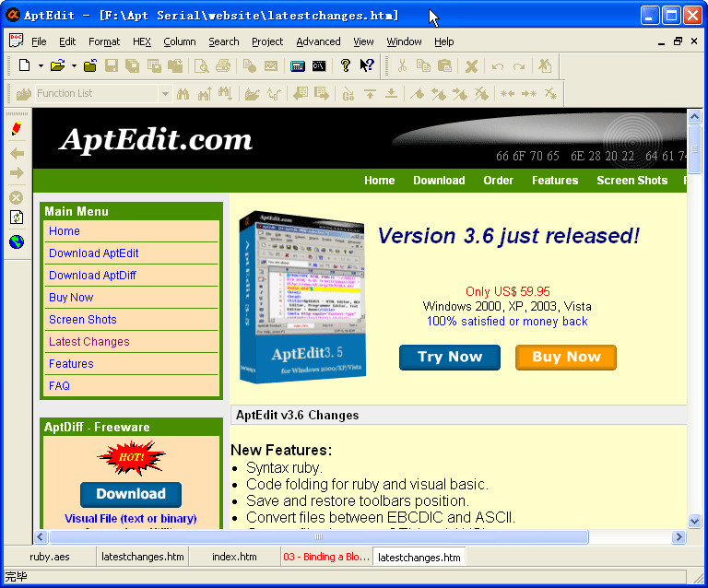Click the horizontal scrollbar thumb
Image resolution: width=708 pixels, height=588 pixels.
pos(319,537)
